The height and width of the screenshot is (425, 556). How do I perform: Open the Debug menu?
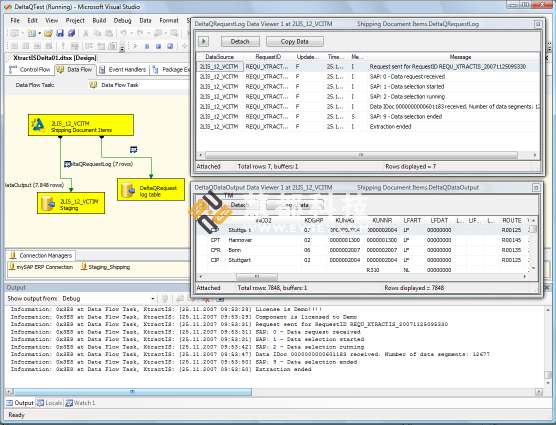122,21
